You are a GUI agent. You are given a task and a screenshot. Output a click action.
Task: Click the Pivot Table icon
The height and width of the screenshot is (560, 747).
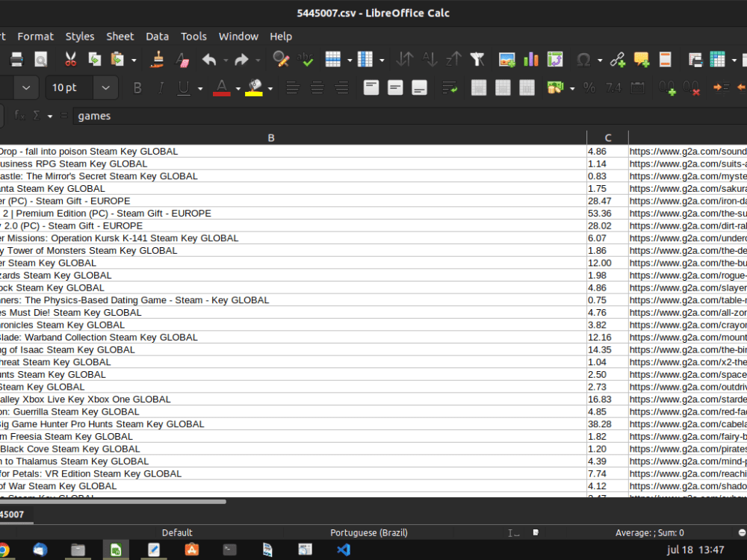[555, 60]
